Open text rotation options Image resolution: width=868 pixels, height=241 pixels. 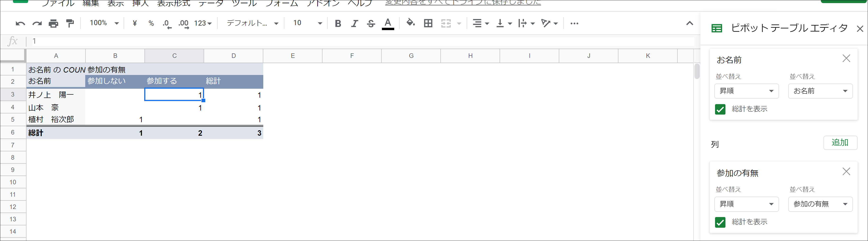tap(549, 23)
